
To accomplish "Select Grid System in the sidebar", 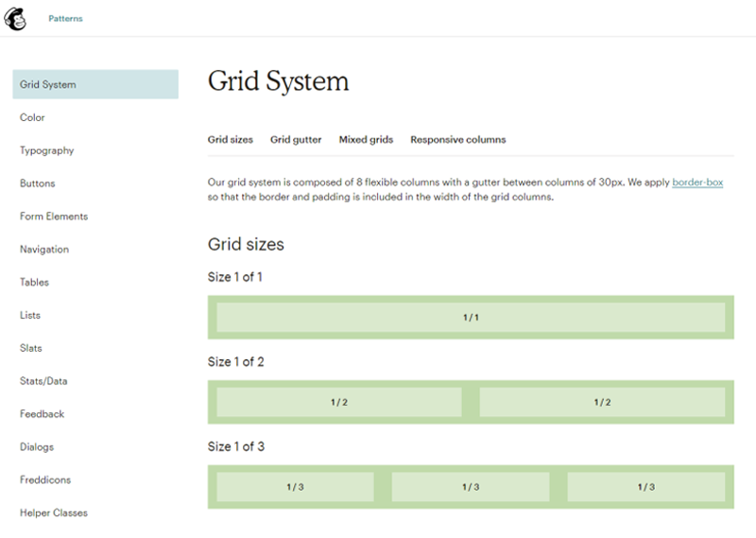I will point(95,84).
